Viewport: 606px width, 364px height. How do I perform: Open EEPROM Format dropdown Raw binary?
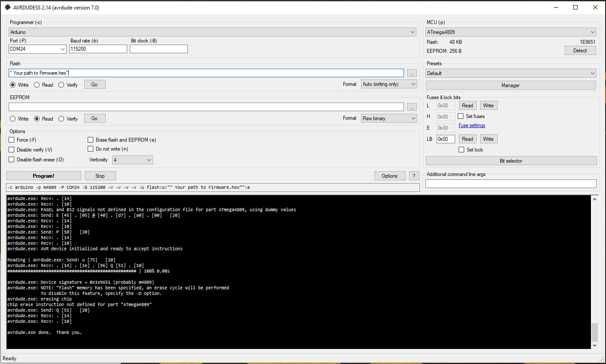pyautogui.click(x=389, y=118)
